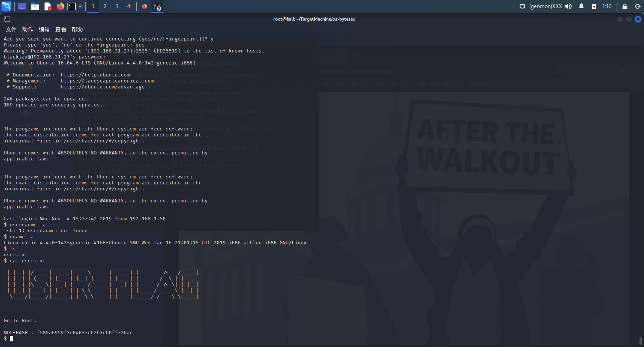Expand the terminal launcher dropdown arrow
This screenshot has width=644, height=347.
click(80, 6)
